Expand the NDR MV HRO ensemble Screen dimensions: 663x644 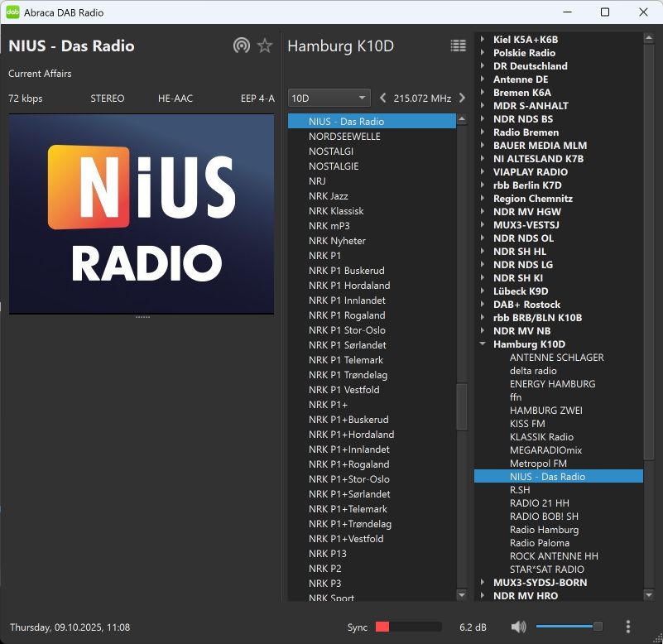point(483,596)
